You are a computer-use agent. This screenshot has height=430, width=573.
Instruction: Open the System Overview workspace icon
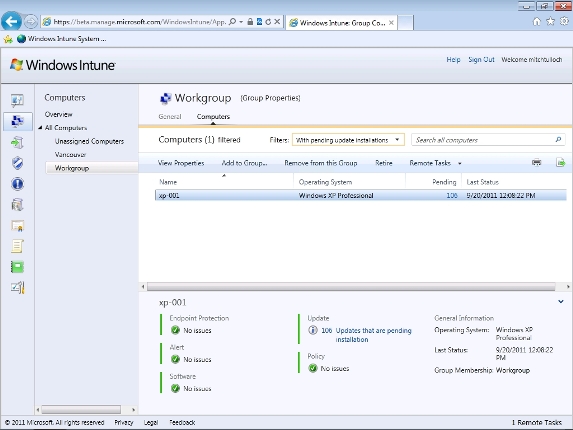17,100
